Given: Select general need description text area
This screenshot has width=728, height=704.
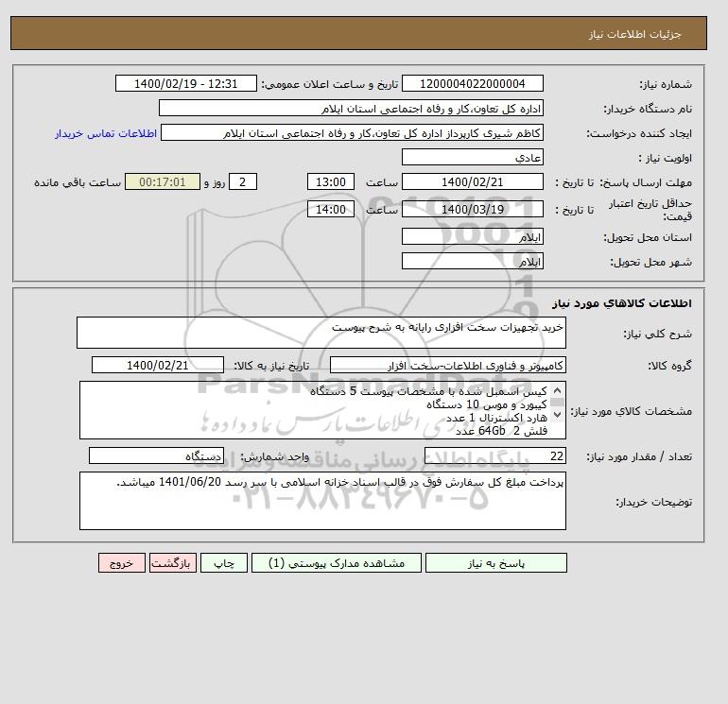Looking at the screenshot, I should (321, 333).
